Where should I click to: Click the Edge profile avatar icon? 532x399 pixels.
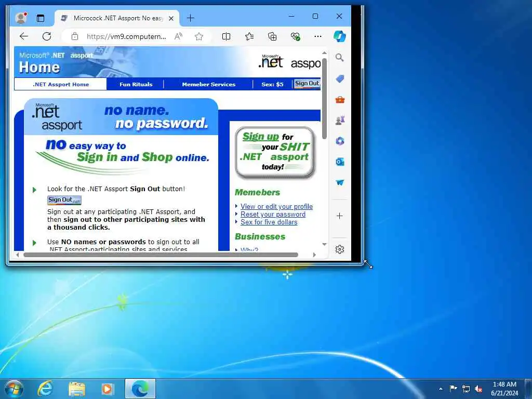point(21,18)
